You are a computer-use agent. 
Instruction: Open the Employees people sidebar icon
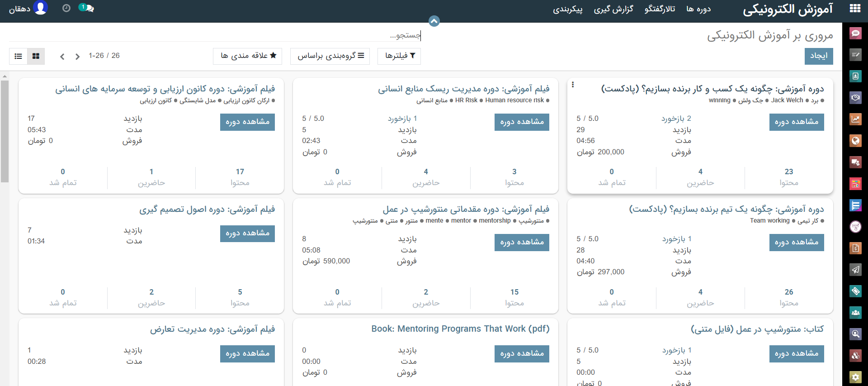click(855, 313)
